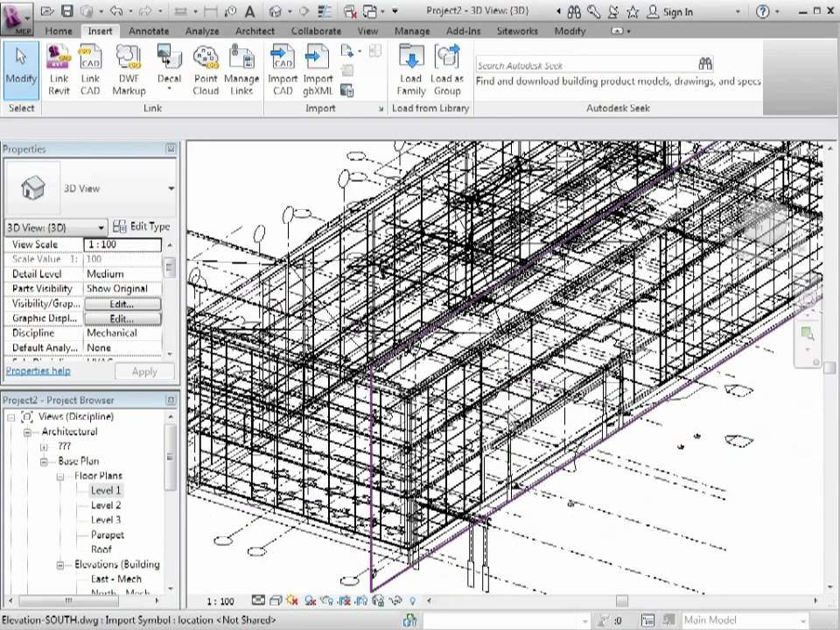Click the Point Cloud tool
The image size is (840, 630).
206,70
